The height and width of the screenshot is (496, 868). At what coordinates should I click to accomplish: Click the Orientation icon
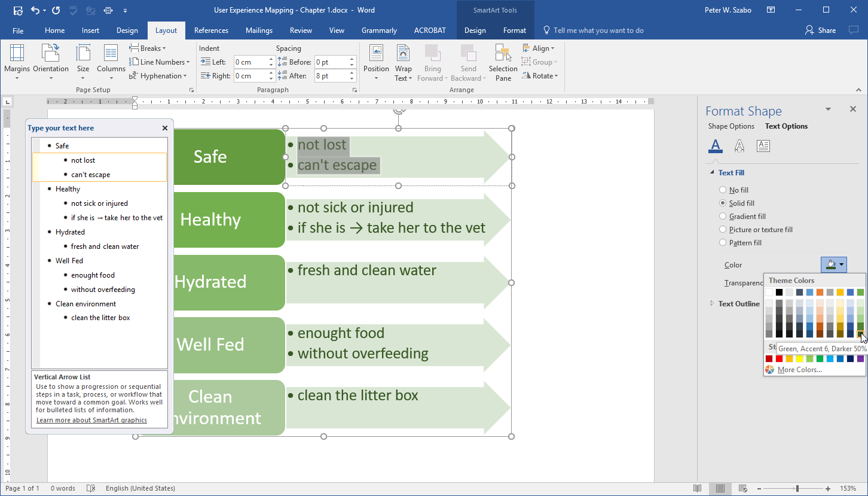point(51,62)
